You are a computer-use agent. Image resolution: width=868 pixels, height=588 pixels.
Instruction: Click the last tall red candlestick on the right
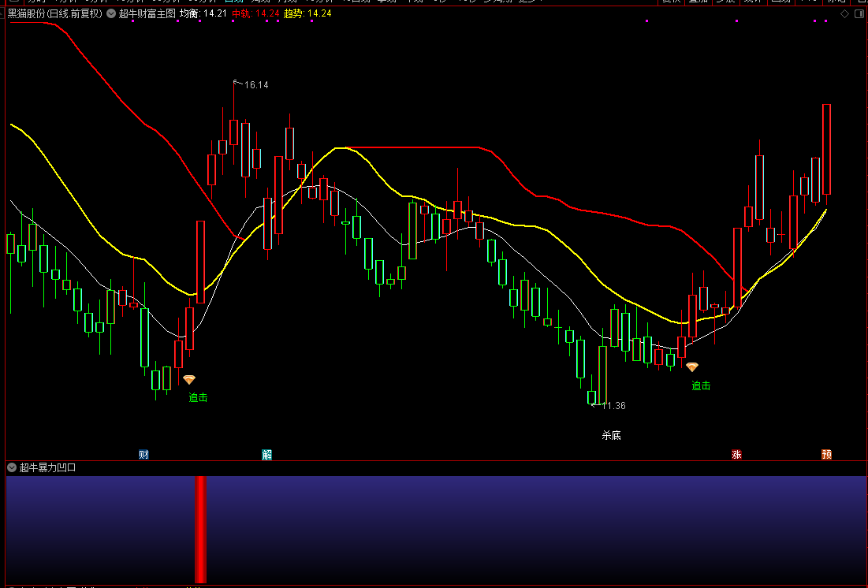[826, 150]
